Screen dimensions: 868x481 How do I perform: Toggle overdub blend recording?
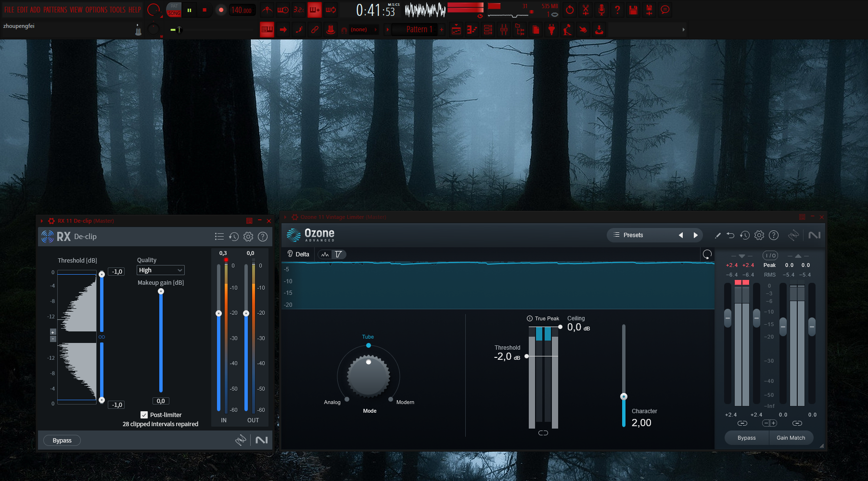click(315, 10)
